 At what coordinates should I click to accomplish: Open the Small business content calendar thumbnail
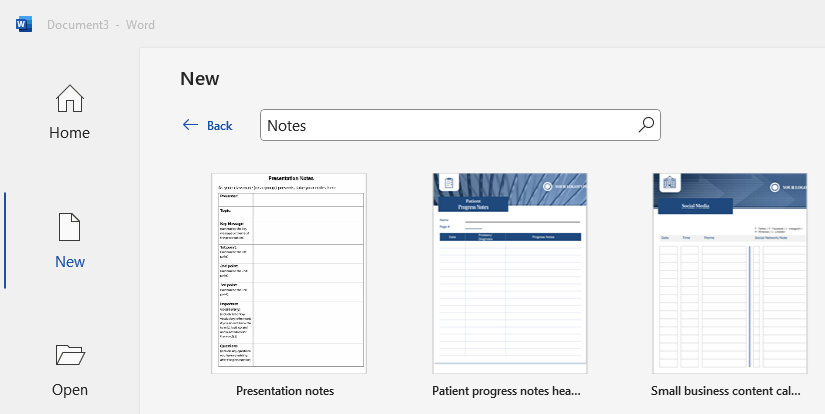coord(730,274)
